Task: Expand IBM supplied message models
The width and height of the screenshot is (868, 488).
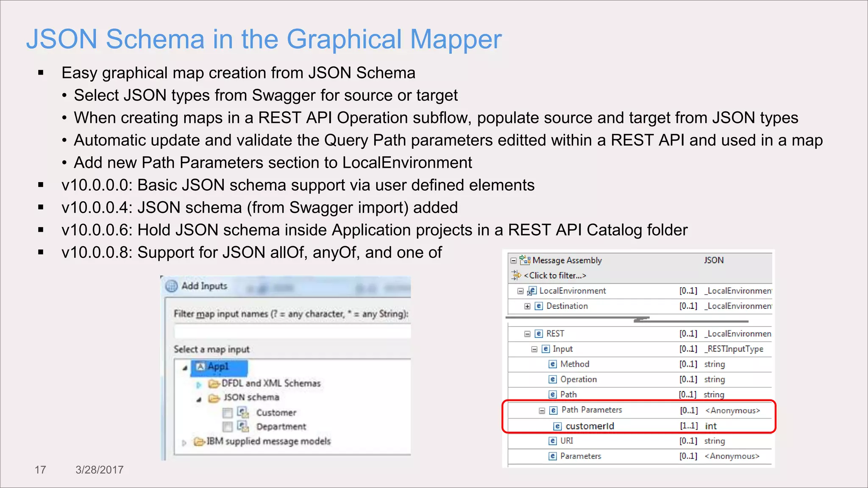Action: pyautogui.click(x=184, y=443)
